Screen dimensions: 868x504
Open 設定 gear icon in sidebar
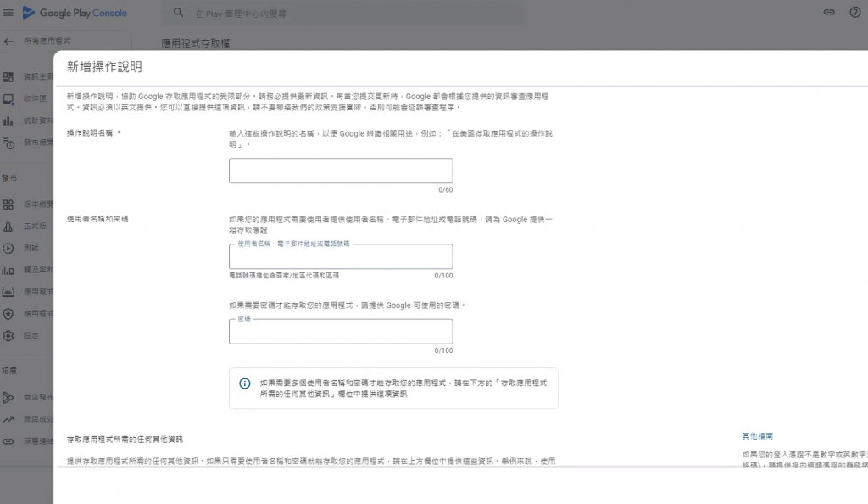(8, 336)
